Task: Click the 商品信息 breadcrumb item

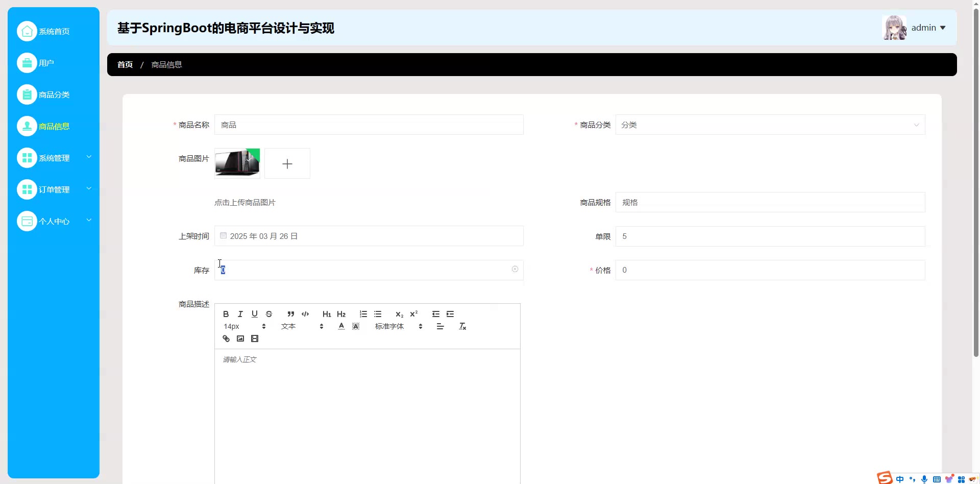Action: coord(166,64)
